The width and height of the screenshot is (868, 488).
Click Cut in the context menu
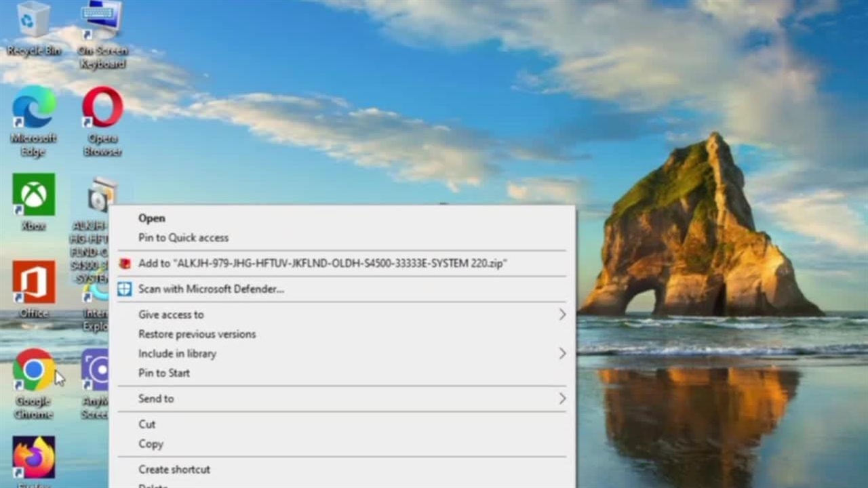146,424
